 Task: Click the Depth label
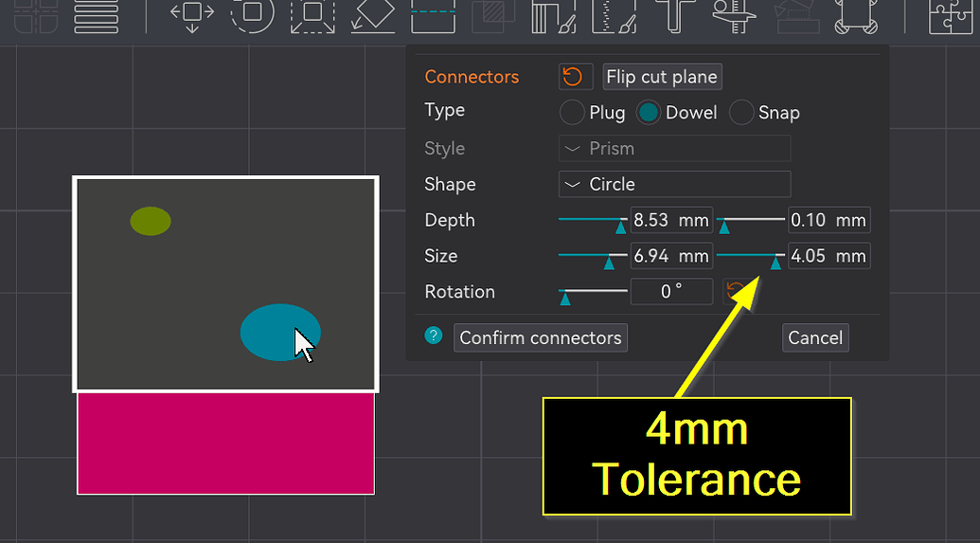tap(450, 221)
